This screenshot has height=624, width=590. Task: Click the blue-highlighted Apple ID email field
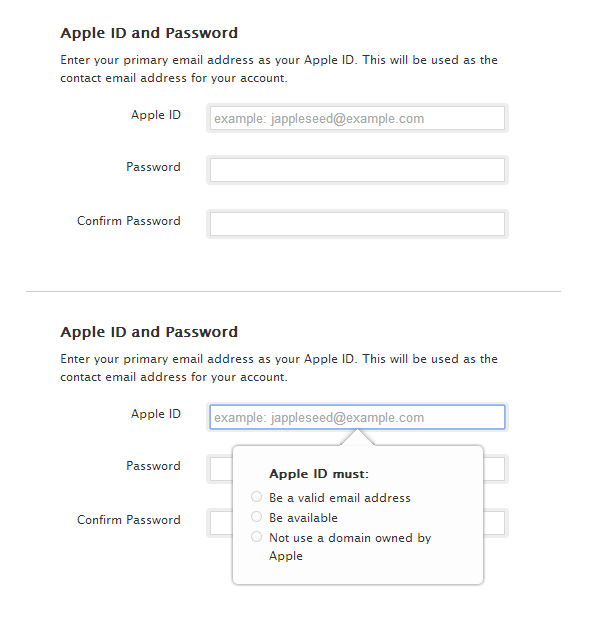point(357,417)
